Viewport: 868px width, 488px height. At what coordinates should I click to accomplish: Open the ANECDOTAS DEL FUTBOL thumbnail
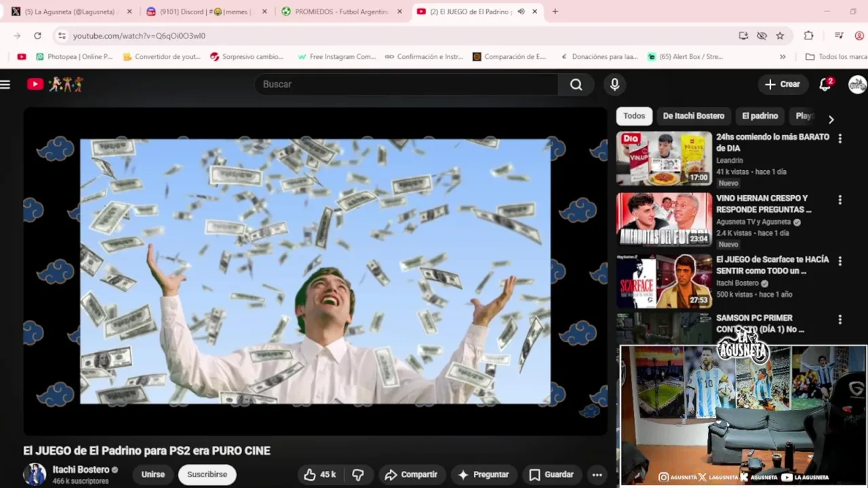[664, 220]
